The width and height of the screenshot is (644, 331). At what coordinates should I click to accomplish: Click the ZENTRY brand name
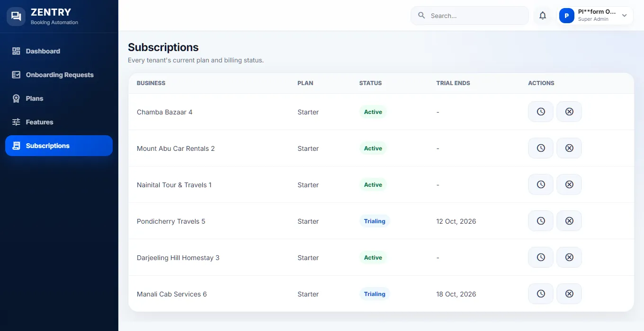(51, 12)
